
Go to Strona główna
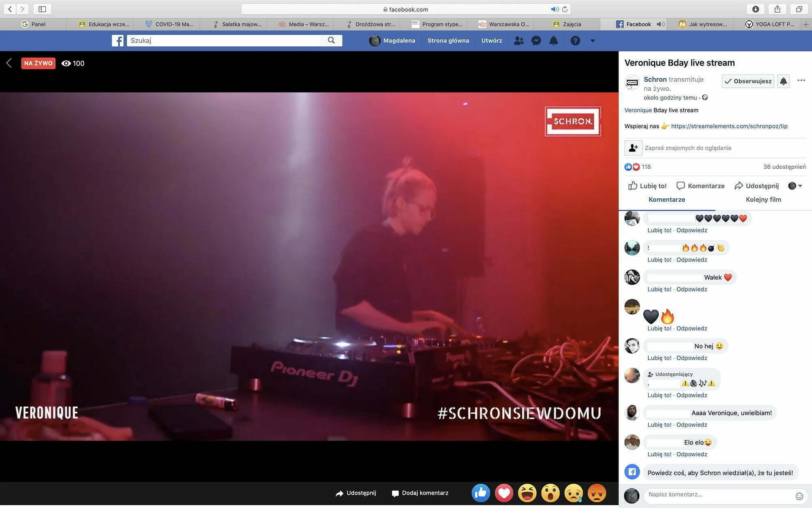pos(448,41)
